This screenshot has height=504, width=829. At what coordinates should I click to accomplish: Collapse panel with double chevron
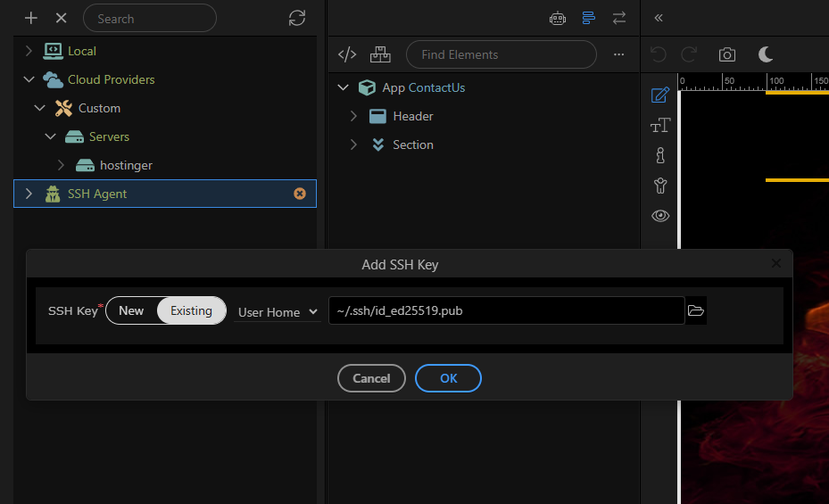659,18
